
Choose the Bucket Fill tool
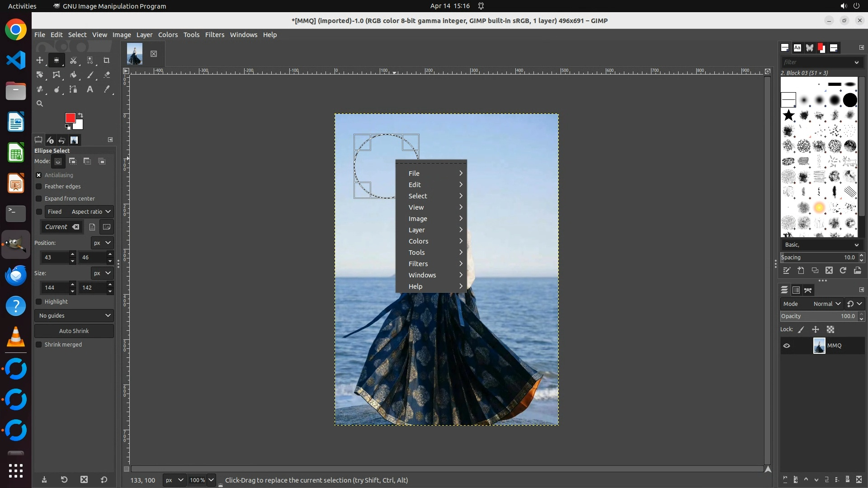[73, 75]
